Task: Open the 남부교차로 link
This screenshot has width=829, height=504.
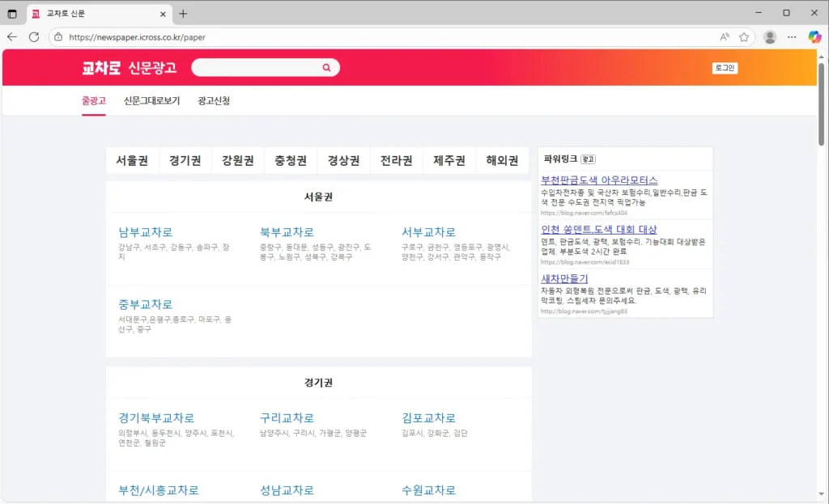Action: tap(145, 231)
